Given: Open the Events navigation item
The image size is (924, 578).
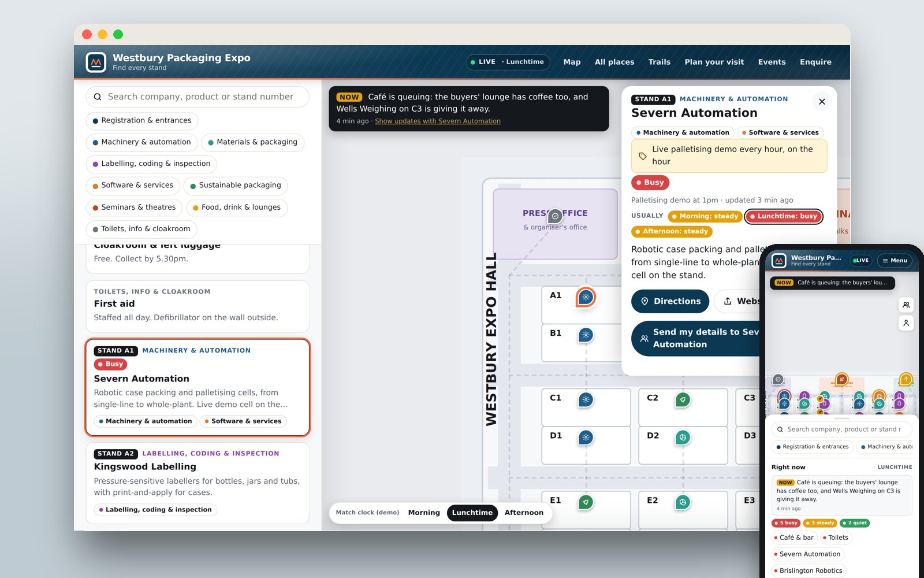Looking at the screenshot, I should point(772,62).
